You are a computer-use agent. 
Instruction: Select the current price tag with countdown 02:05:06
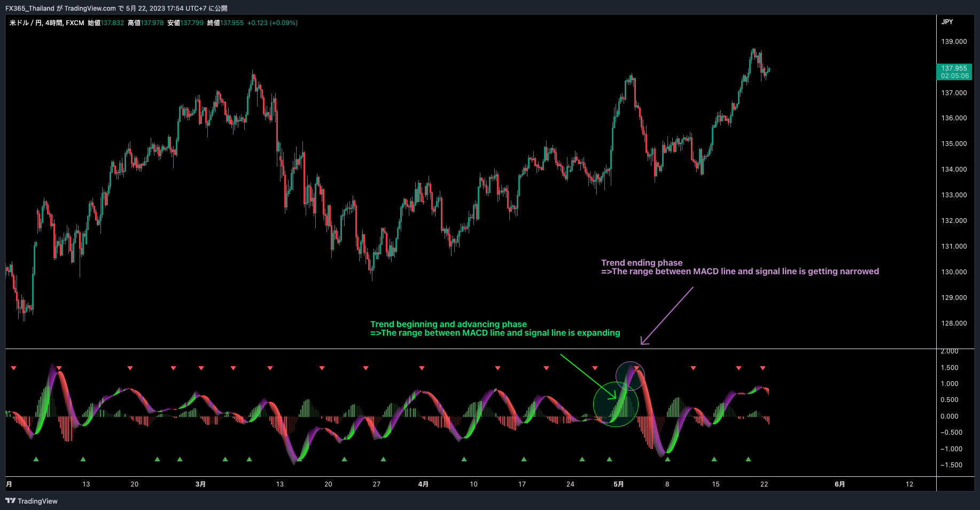click(x=954, y=72)
